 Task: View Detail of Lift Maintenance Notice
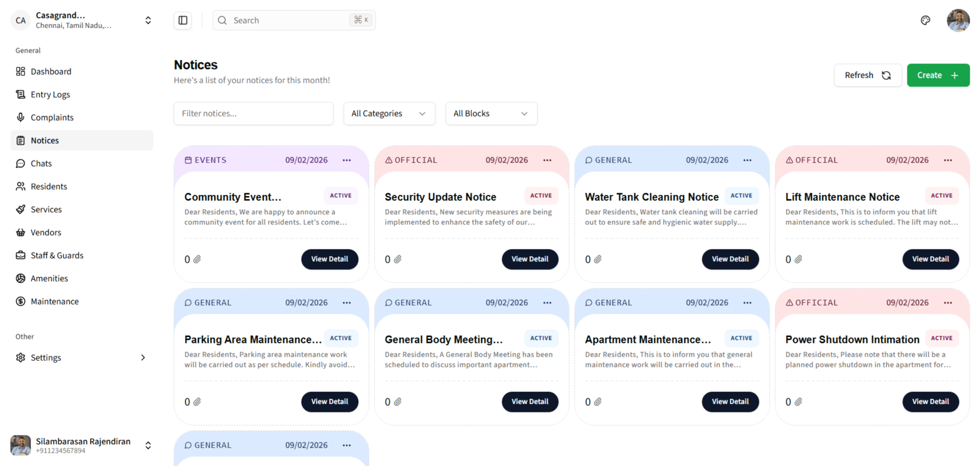[930, 259]
